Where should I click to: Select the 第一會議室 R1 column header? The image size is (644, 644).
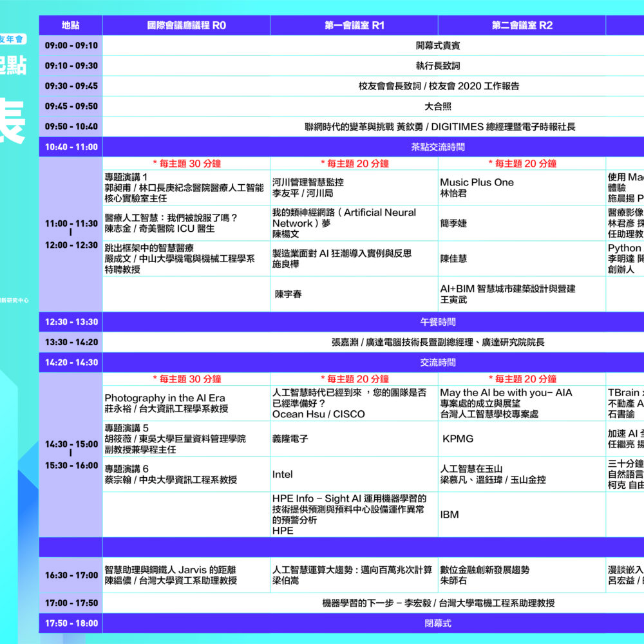354,26
